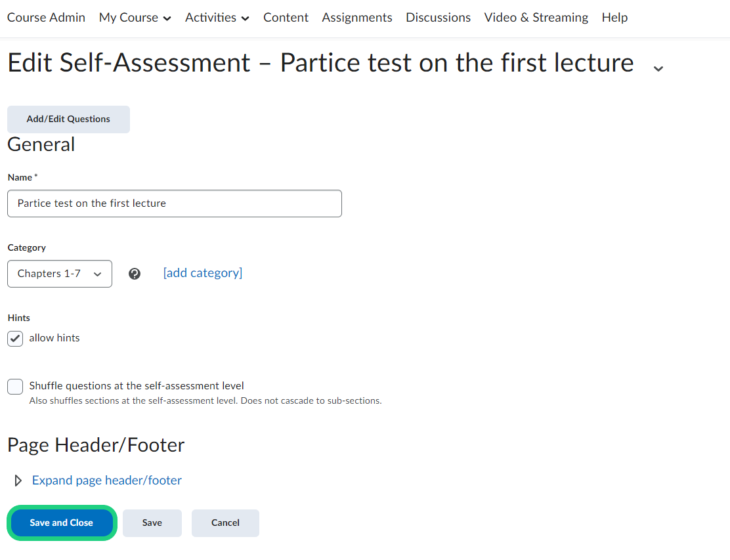The image size is (730, 560).
Task: Expand the My Course menu
Action: point(135,18)
